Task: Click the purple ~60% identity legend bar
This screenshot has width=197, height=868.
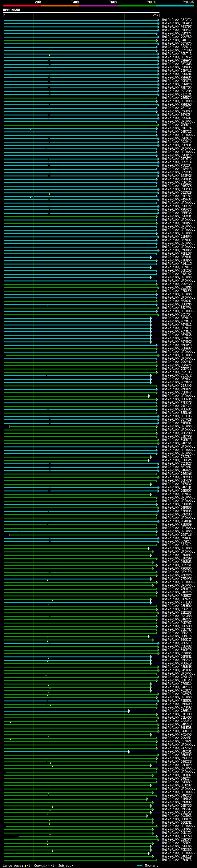Action: pos(98,6)
